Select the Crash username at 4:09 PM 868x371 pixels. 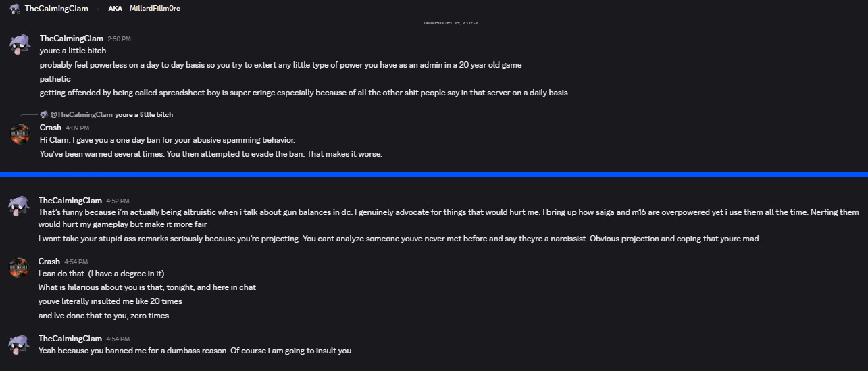pyautogui.click(x=51, y=128)
